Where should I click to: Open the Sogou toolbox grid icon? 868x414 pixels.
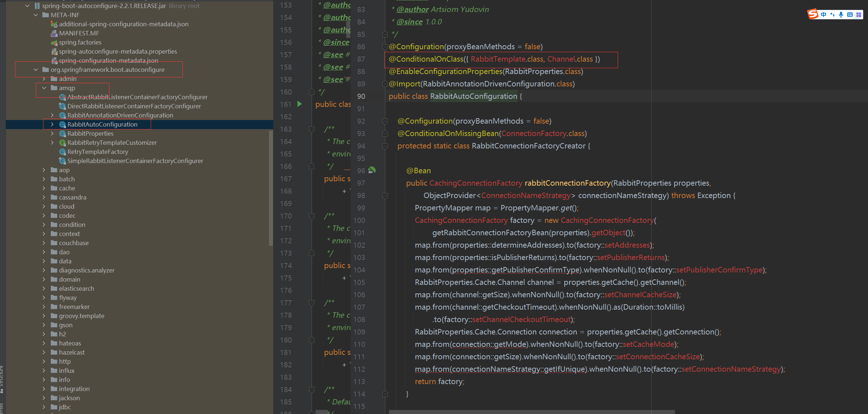coord(859,15)
